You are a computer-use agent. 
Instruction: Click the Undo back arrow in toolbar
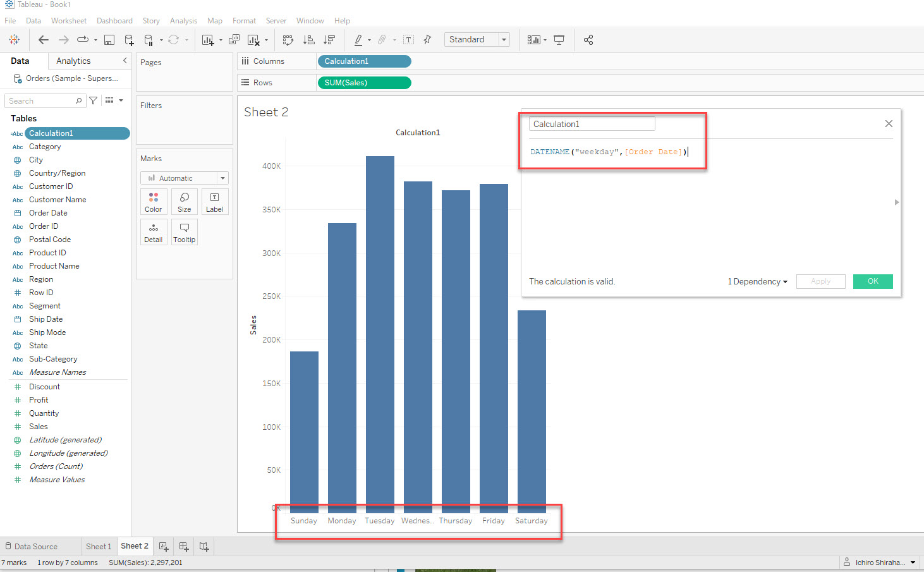44,40
